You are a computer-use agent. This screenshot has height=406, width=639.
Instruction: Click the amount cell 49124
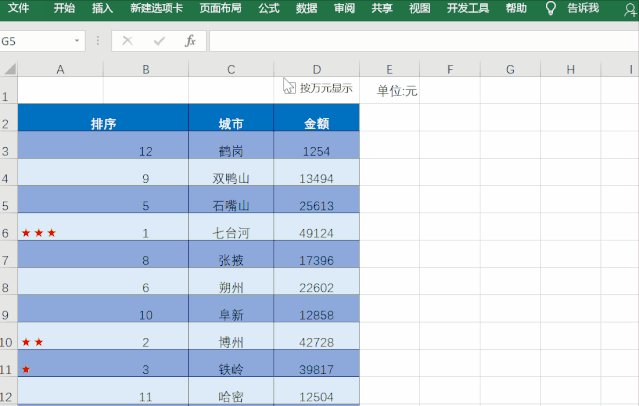317,227
